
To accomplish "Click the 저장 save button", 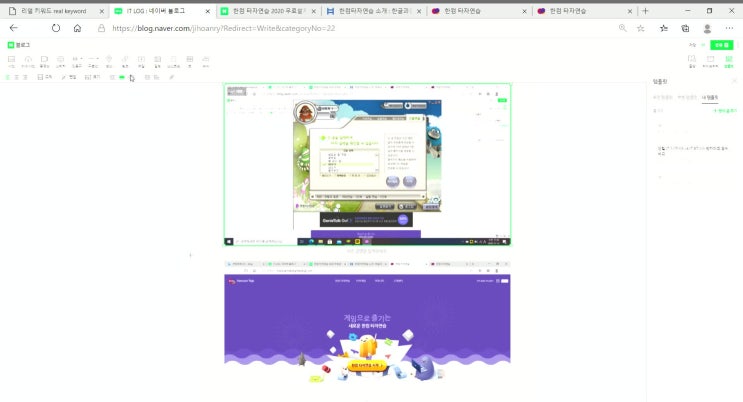I will (692, 45).
